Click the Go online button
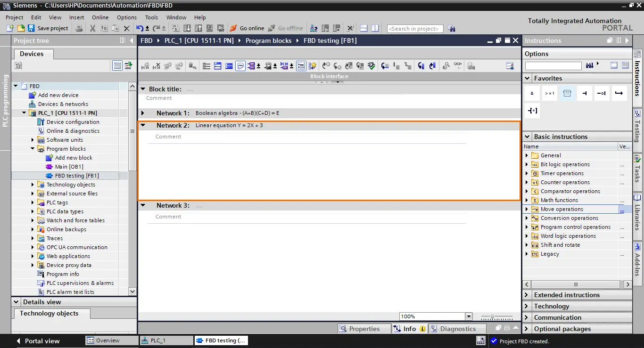The height and width of the screenshot is (348, 644). coord(247,28)
